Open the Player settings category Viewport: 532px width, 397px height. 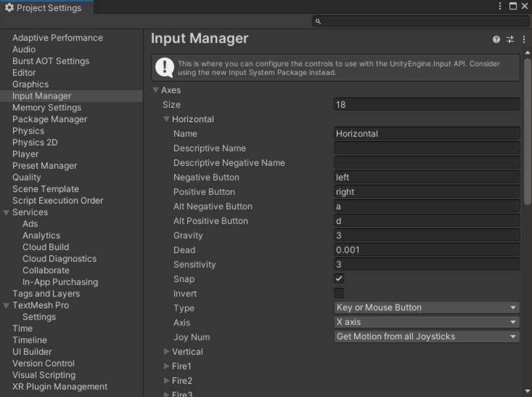(26, 154)
